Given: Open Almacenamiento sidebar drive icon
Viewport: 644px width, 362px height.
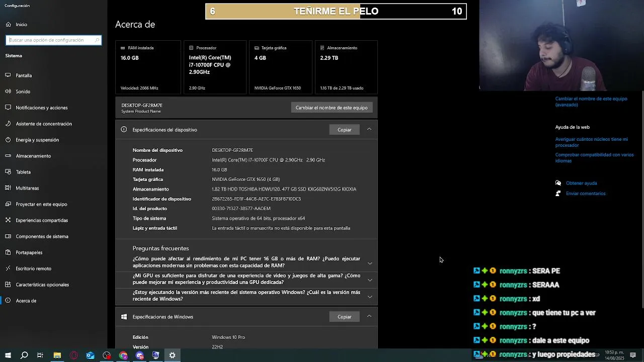Looking at the screenshot, I should [x=8, y=156].
